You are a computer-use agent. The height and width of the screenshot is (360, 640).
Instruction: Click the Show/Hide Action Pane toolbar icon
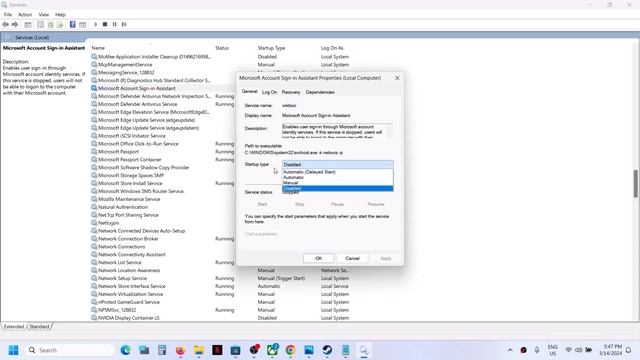(x=82, y=24)
